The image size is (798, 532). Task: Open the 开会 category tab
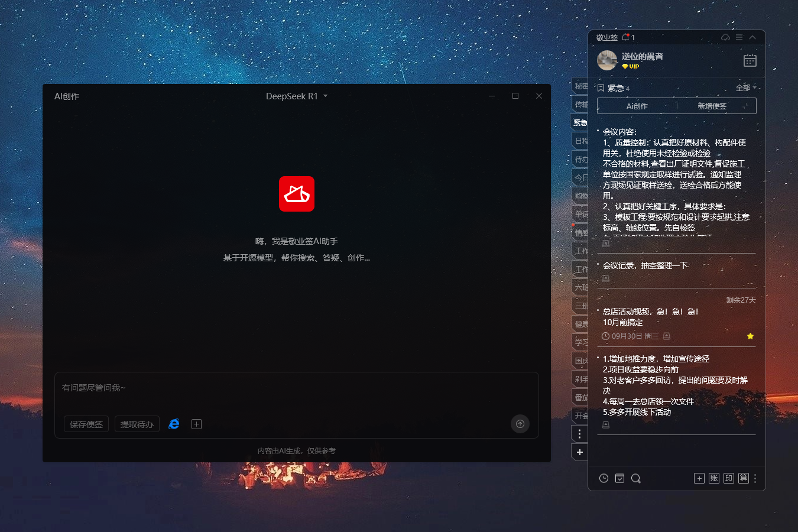(580, 416)
